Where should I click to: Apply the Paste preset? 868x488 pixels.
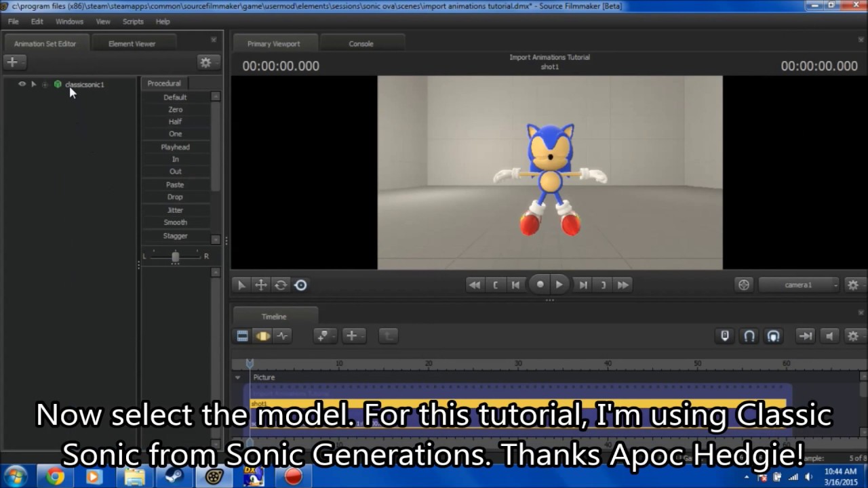[x=176, y=184]
